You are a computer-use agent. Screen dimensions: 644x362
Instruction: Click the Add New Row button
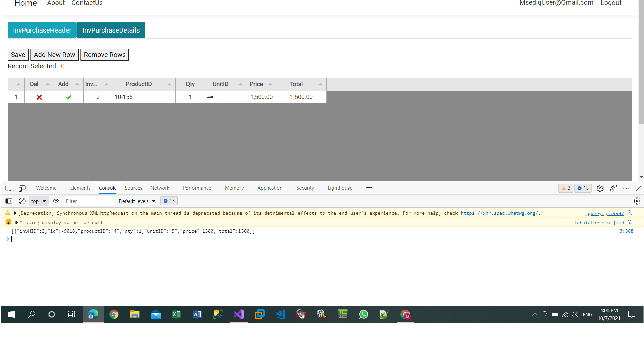coord(54,55)
